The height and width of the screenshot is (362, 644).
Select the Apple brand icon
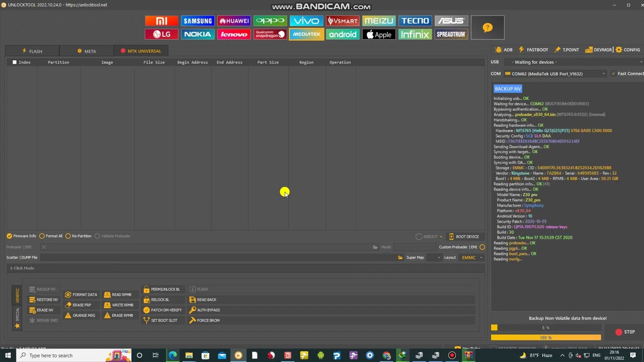pos(379,34)
